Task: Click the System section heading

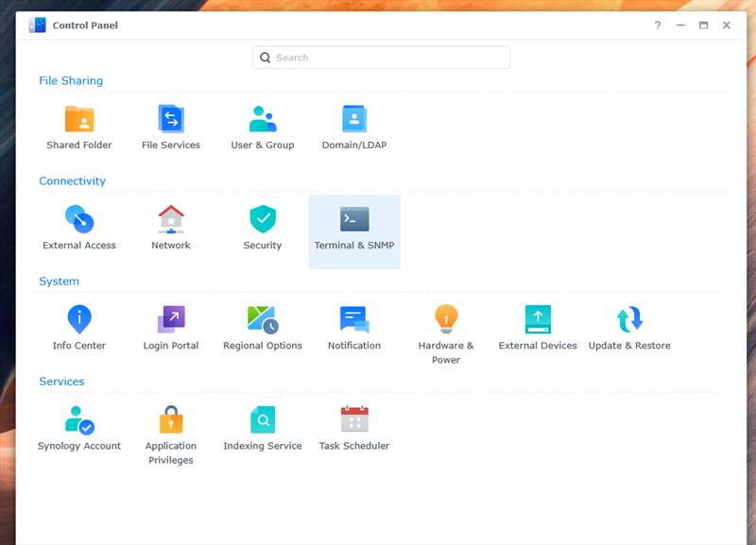Action: coord(59,281)
